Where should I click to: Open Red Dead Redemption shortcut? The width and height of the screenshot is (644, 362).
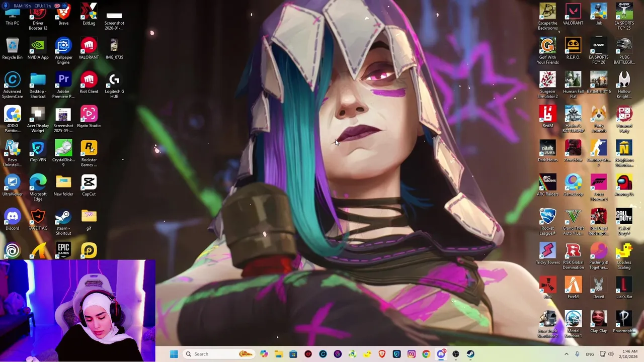click(599, 222)
